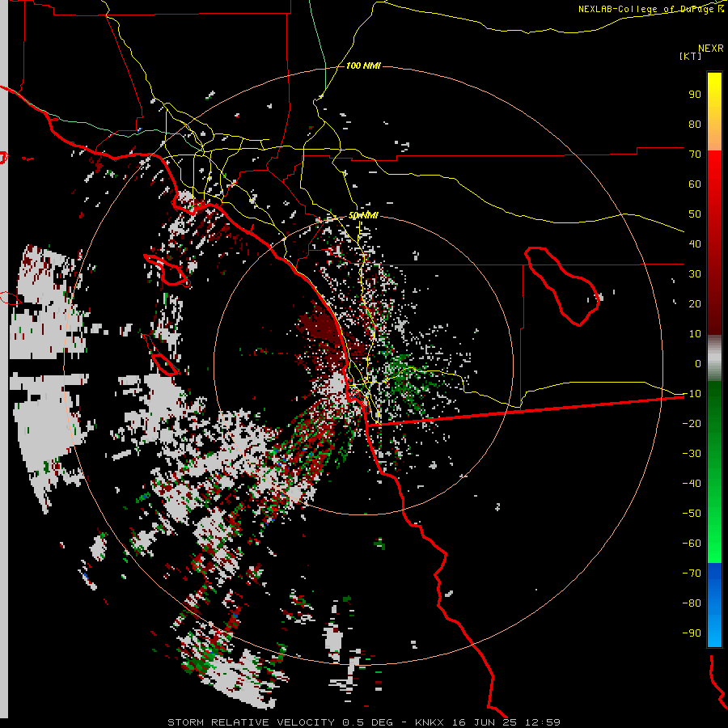This screenshot has height=728, width=728.
Task: Click the "NEXLAB-College of DuPage" credit text
Action: [x=648, y=9]
